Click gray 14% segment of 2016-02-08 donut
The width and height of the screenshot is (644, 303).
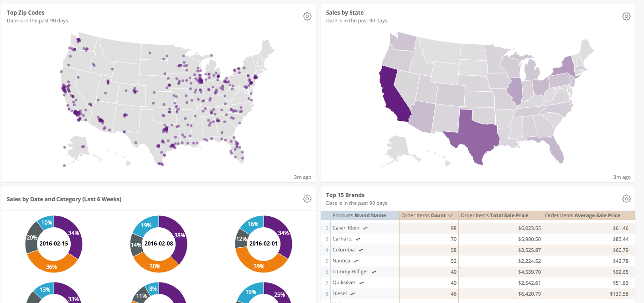coord(136,245)
